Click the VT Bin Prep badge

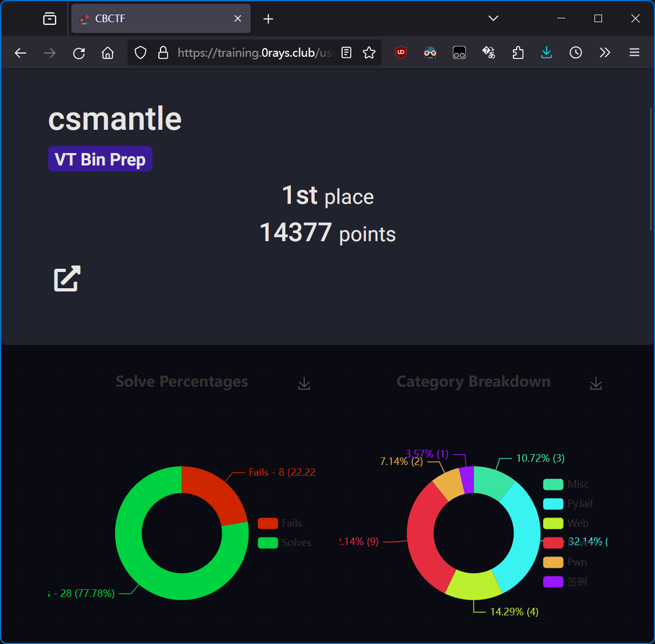[x=100, y=159]
